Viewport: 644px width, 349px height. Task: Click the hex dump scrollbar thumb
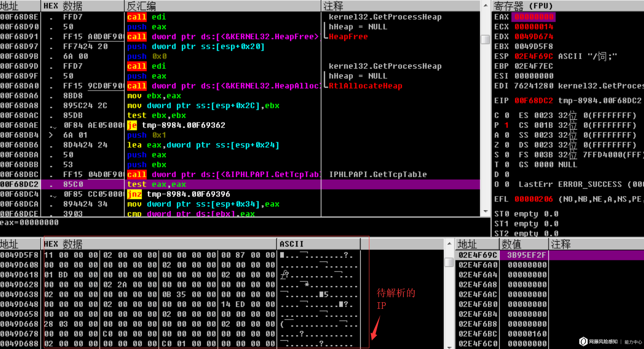click(449, 262)
